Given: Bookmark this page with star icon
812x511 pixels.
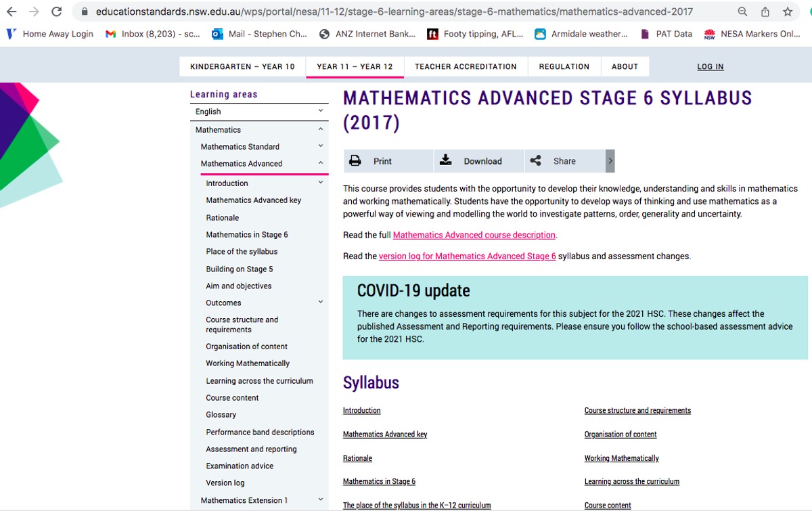Looking at the screenshot, I should tap(788, 12).
